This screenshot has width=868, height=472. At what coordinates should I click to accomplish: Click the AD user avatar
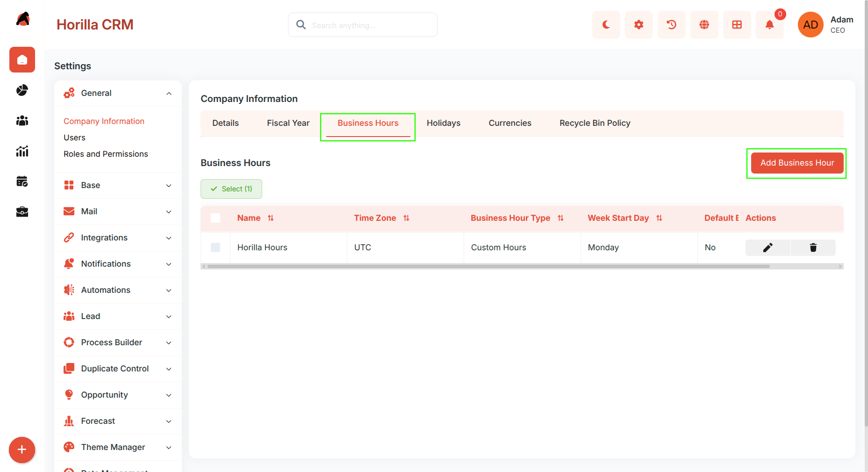[811, 25]
